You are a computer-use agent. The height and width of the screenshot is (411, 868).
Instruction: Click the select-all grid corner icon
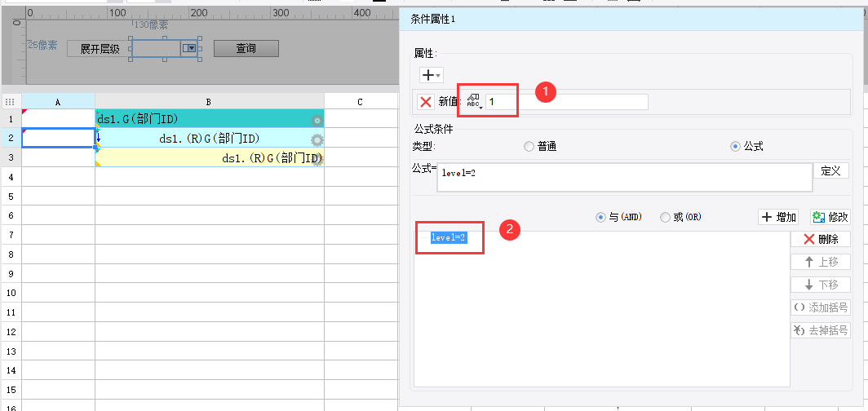pyautogui.click(x=11, y=102)
